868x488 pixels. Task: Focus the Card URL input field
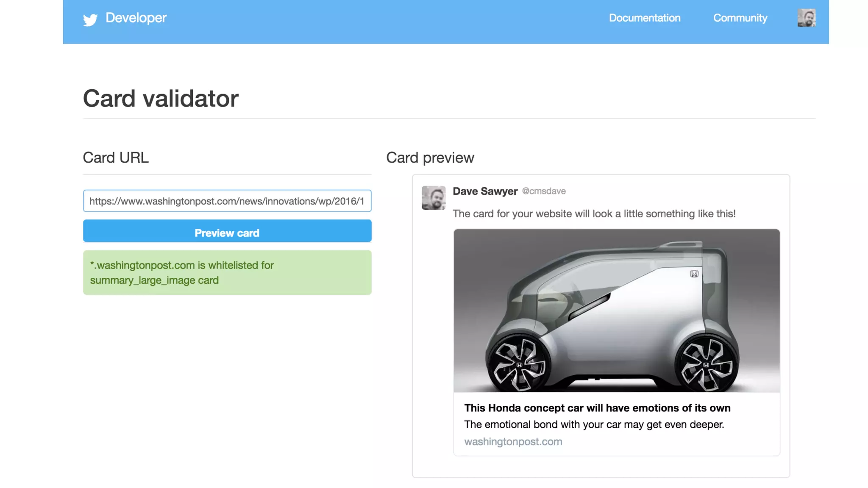[227, 201]
